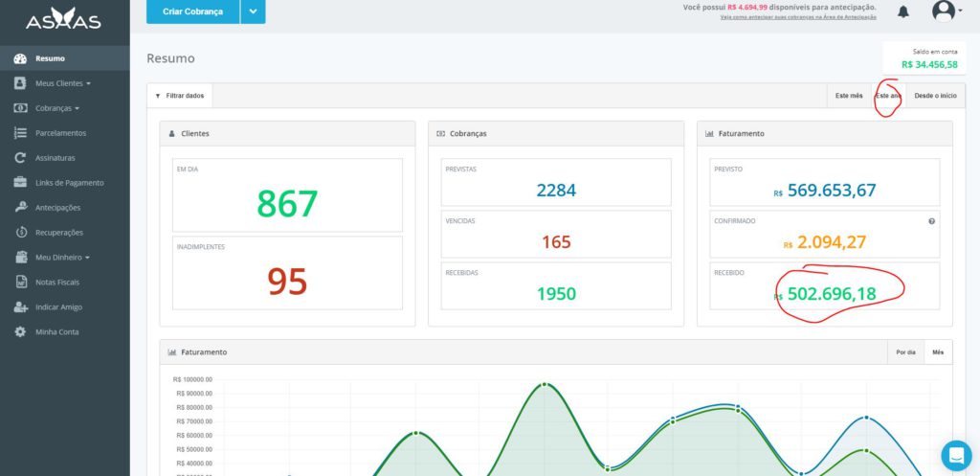The height and width of the screenshot is (476, 980).
Task: Click the help question mark in Confirmado
Action: click(x=932, y=221)
